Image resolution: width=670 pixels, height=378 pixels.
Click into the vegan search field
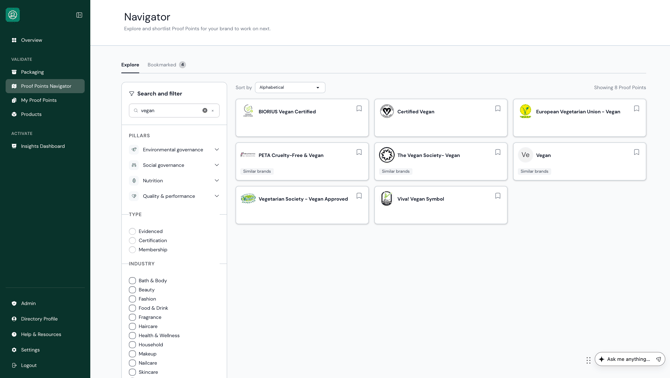170,110
